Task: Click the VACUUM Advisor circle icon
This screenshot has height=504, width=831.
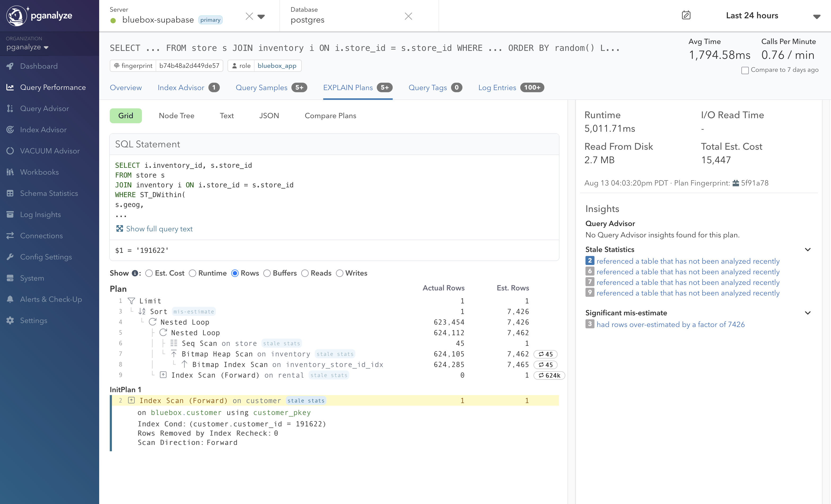Action: click(x=10, y=151)
